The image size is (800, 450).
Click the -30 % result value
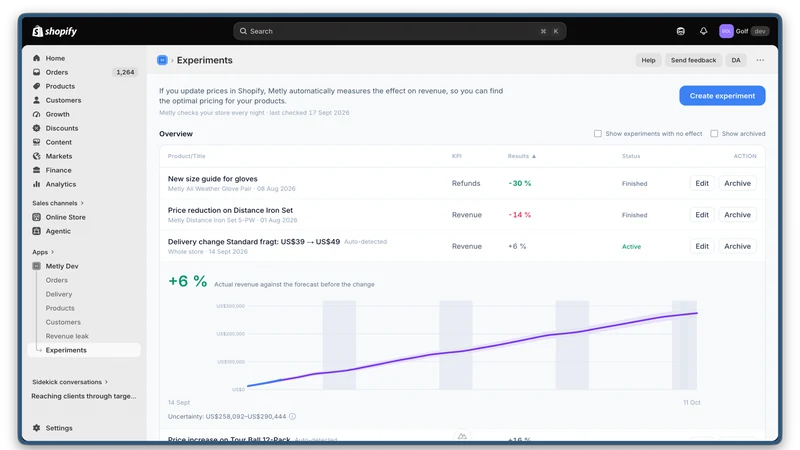[519, 183]
